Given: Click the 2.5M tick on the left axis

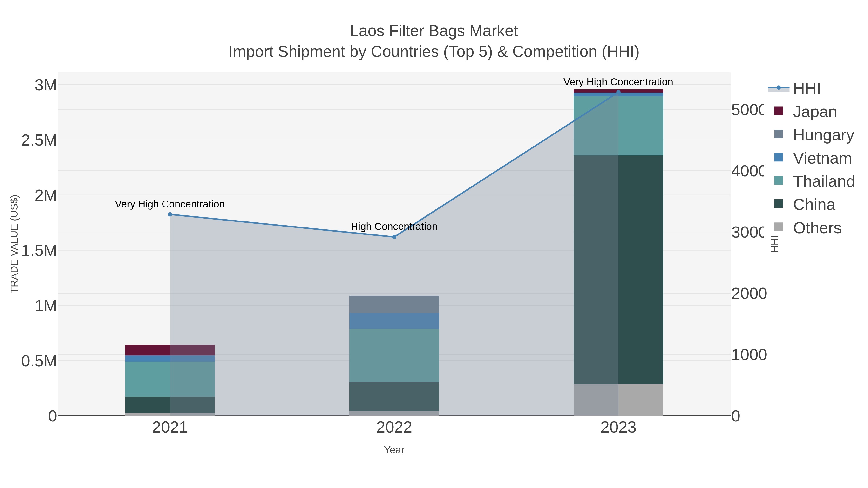Looking at the screenshot, I should pyautogui.click(x=39, y=140).
